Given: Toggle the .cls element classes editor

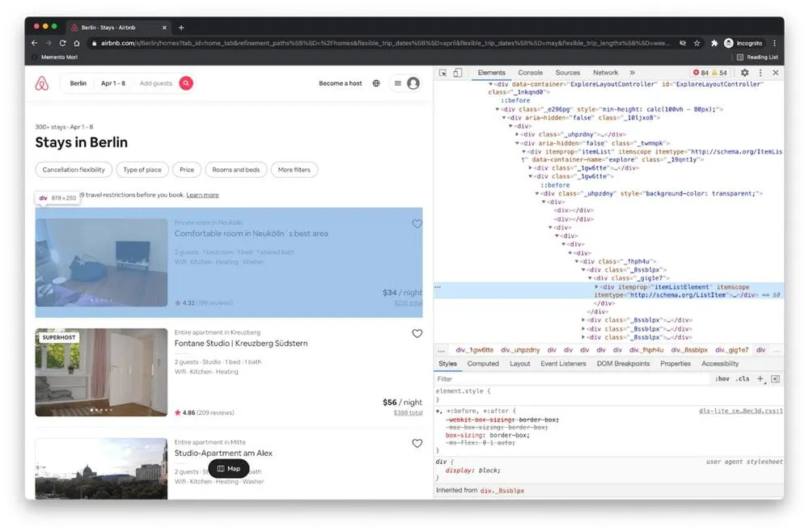Looking at the screenshot, I should (x=739, y=379).
